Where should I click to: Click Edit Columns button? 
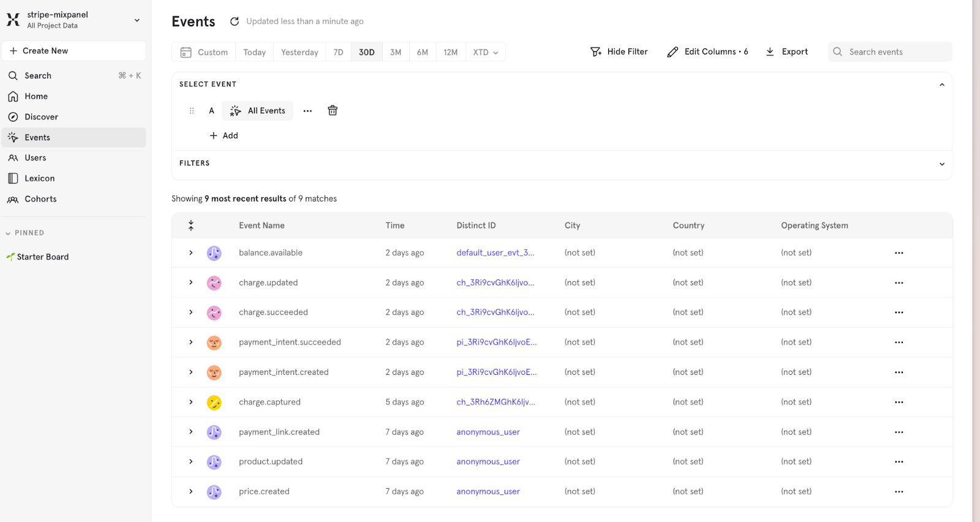tap(707, 52)
